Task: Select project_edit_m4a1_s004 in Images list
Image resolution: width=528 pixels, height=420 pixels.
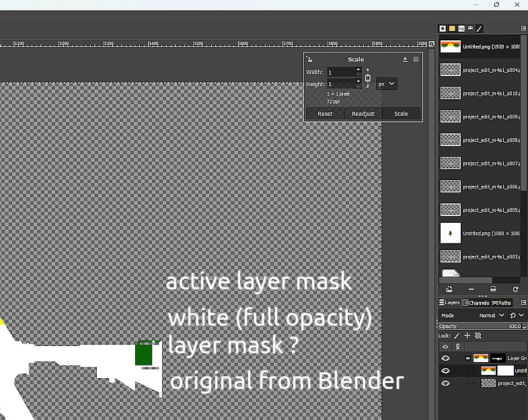Action: click(480, 70)
